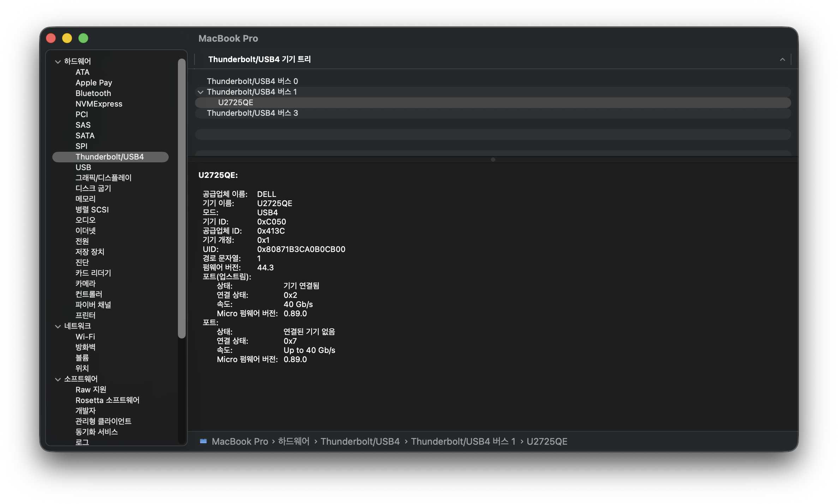Open Rosetta 소프트웨어 in the sidebar
This screenshot has width=838, height=504.
(107, 400)
